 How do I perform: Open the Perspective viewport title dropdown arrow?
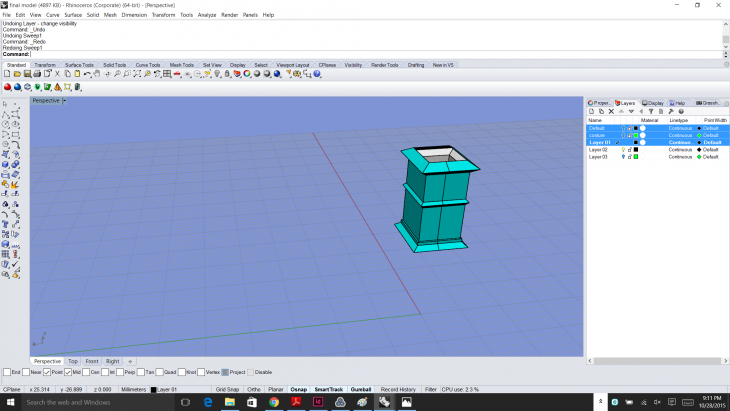65,101
